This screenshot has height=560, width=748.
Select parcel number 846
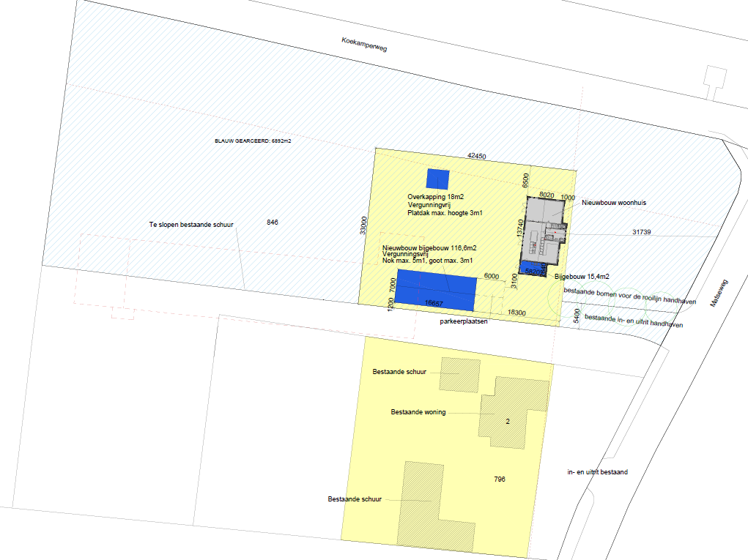[273, 221]
